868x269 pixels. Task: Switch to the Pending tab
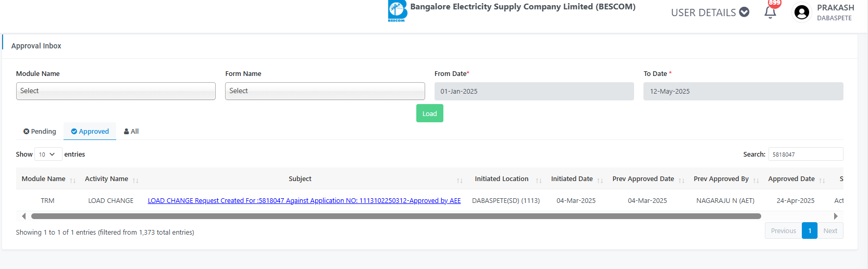[x=40, y=132]
